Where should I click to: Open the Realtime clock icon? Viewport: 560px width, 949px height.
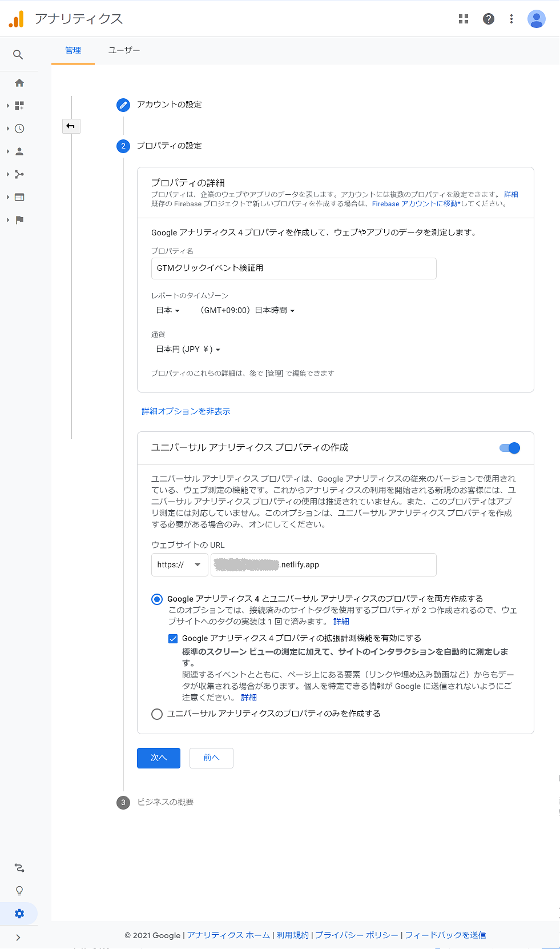point(19,129)
